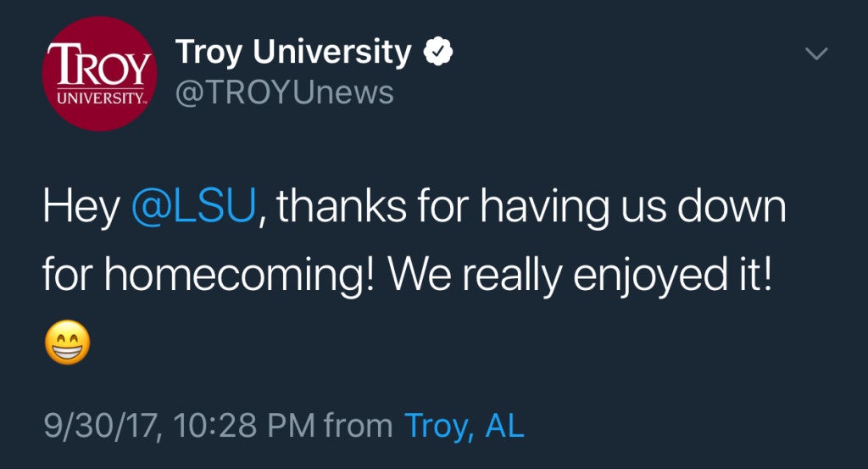Click the UNIVERSITY text in the maroon logo
The image size is (868, 469).
(100, 98)
